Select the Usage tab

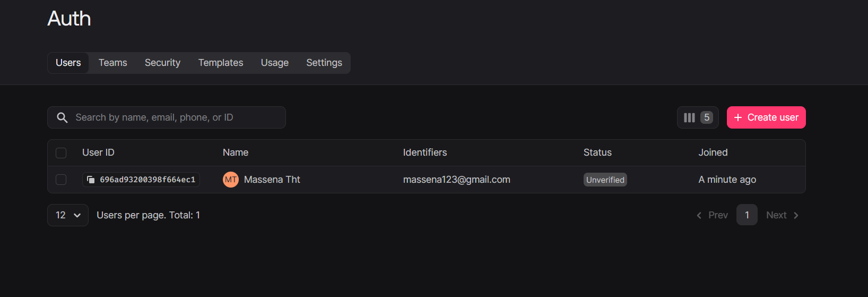[275, 63]
